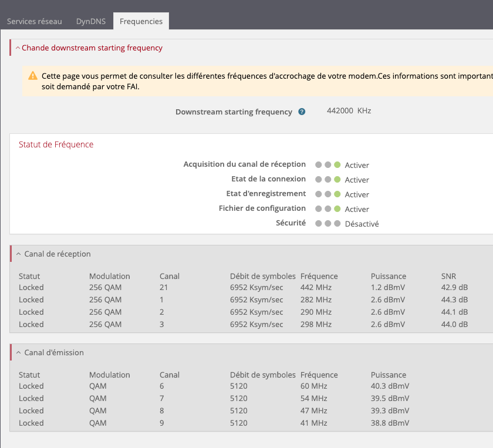
Task: Collapse the Canal d'émission panel
Action: point(18,353)
